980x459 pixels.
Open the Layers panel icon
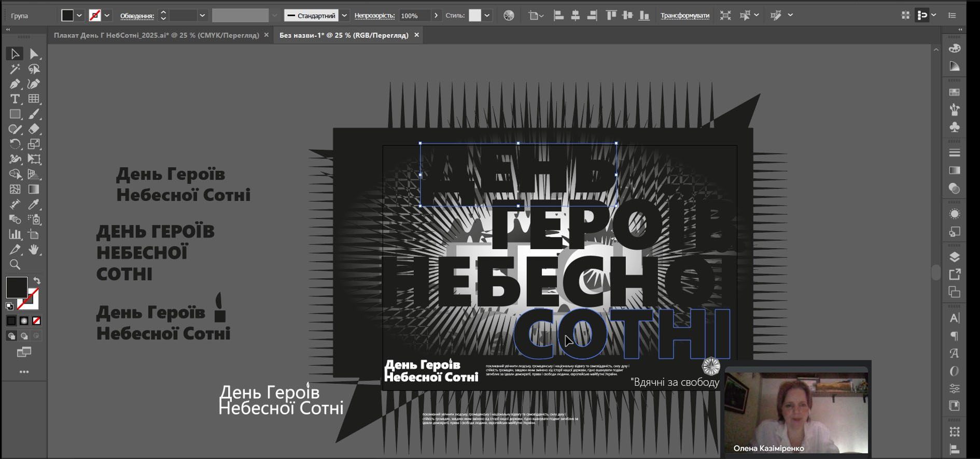pyautogui.click(x=954, y=257)
